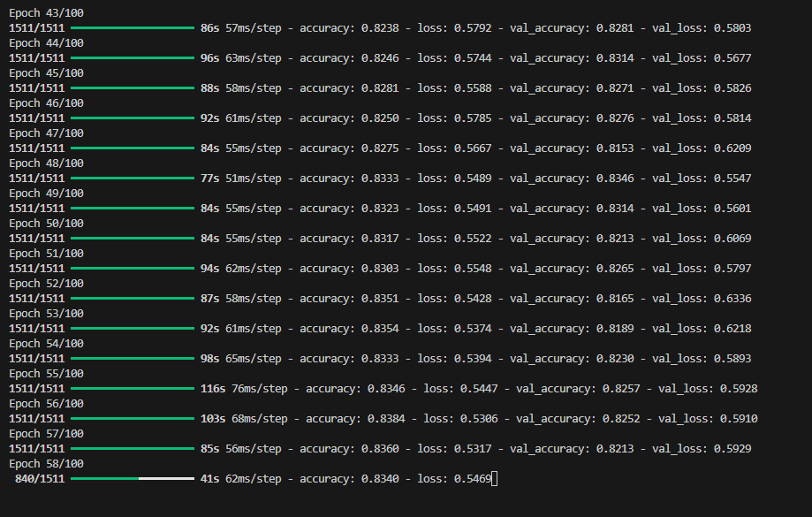The height and width of the screenshot is (517, 812).
Task: Click the Epoch 50/100 label
Action: click(x=46, y=224)
